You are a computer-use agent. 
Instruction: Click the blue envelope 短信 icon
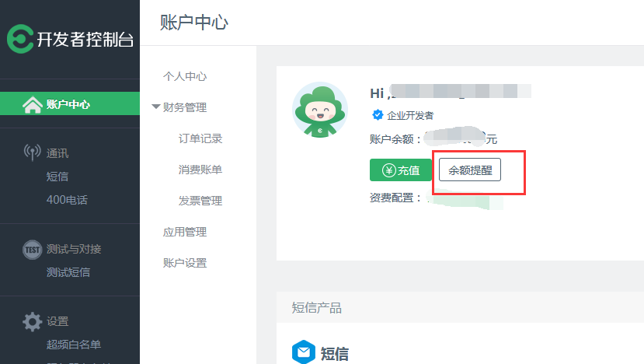click(304, 352)
